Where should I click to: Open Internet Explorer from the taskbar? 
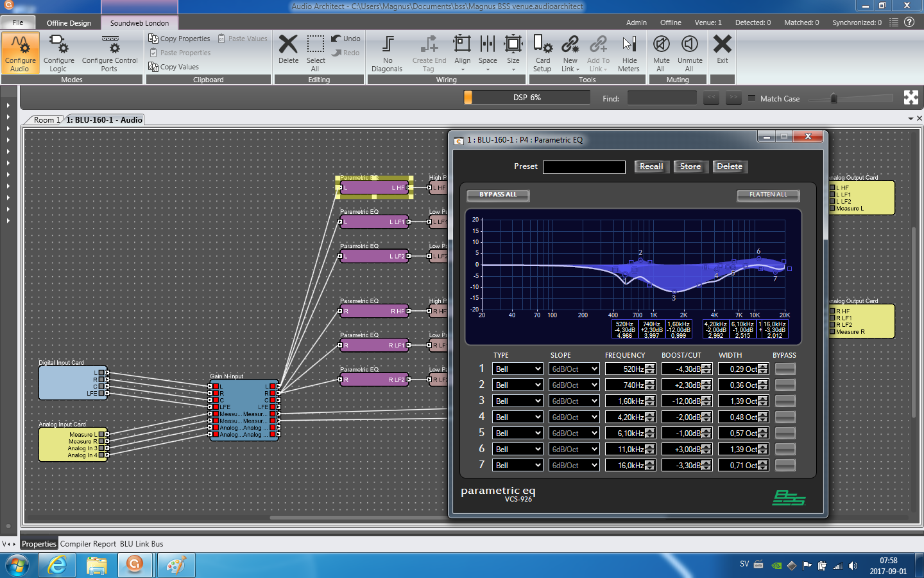click(58, 565)
